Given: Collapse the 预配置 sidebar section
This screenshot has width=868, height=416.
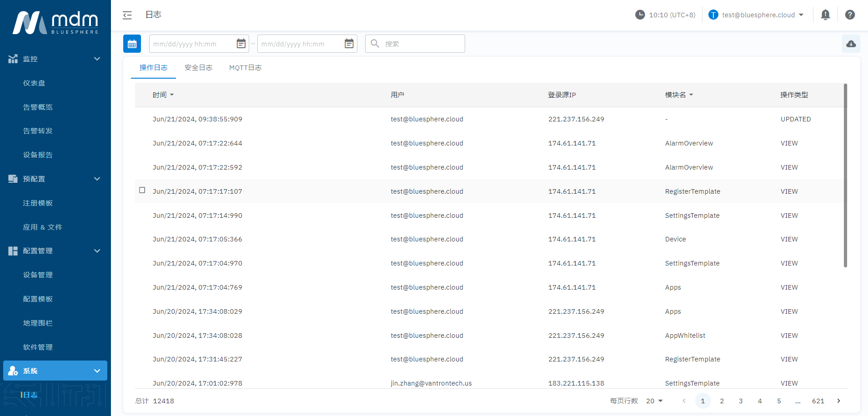Looking at the screenshot, I should click(97, 179).
